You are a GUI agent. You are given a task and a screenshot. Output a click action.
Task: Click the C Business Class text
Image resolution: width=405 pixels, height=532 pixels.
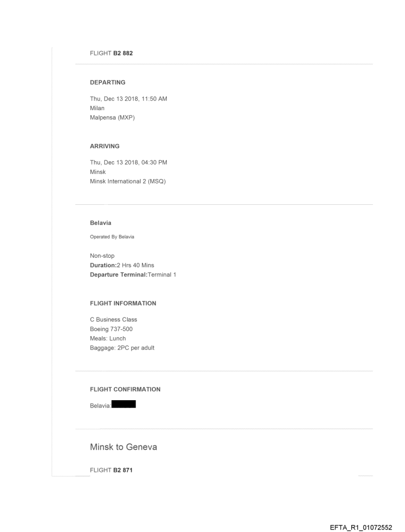point(114,319)
